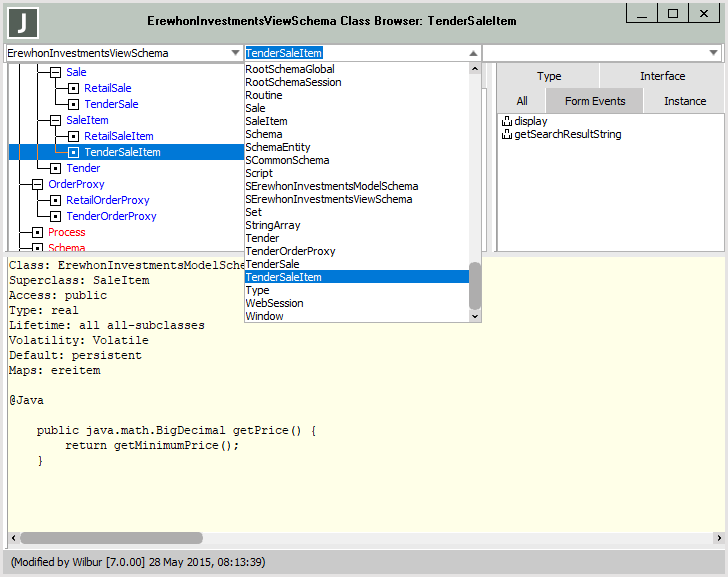Click the method icon beside getSearchResultString
The width and height of the screenshot is (728, 577).
507,134
